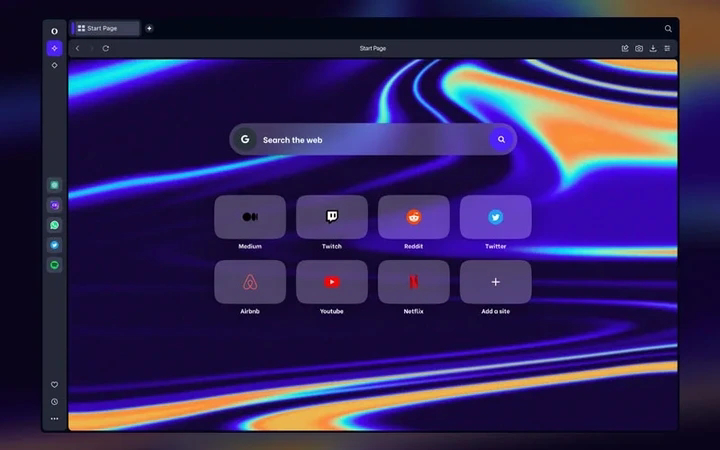Open the Youtube speed dial tile
This screenshot has height=450, width=720.
332,282
